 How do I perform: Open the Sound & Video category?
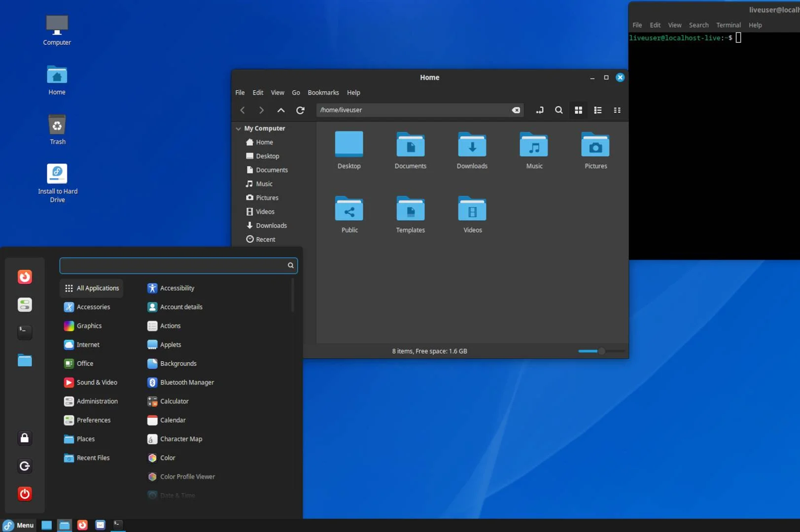click(97, 382)
